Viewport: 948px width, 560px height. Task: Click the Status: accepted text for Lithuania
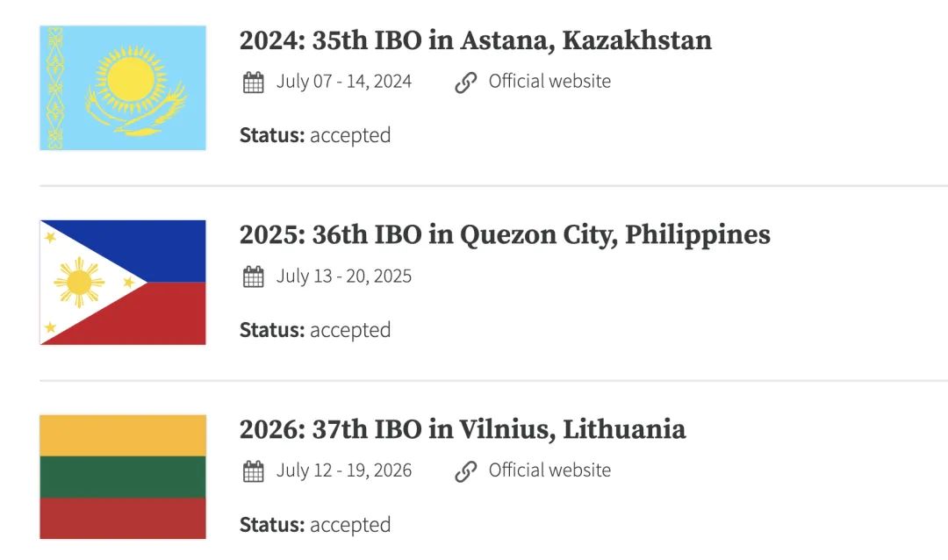pos(315,525)
